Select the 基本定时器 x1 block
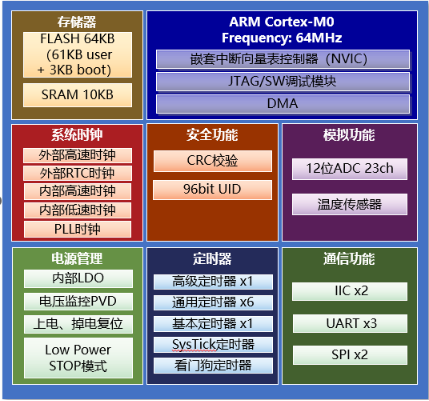 point(213,324)
